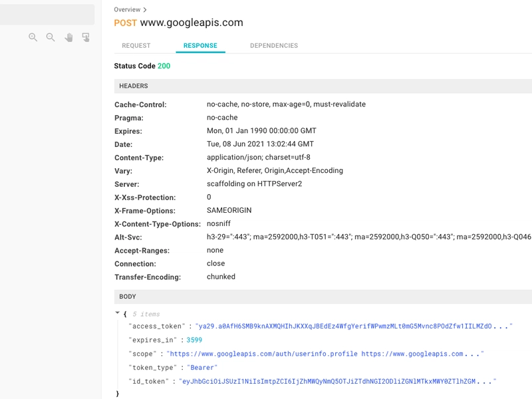The width and height of the screenshot is (532, 399).
Task: Click the Alt-Svc header name
Action: tap(128, 237)
